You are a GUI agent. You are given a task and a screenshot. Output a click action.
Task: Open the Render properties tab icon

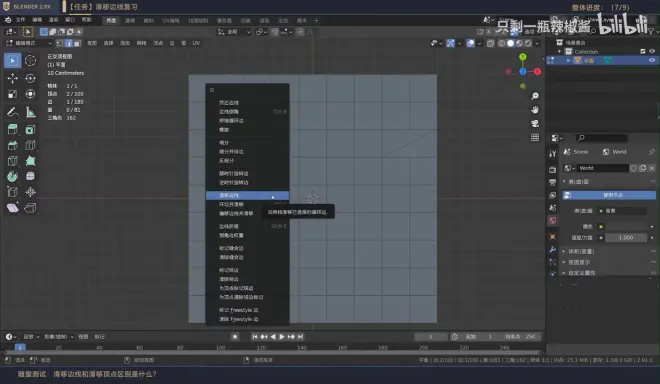pos(553,169)
